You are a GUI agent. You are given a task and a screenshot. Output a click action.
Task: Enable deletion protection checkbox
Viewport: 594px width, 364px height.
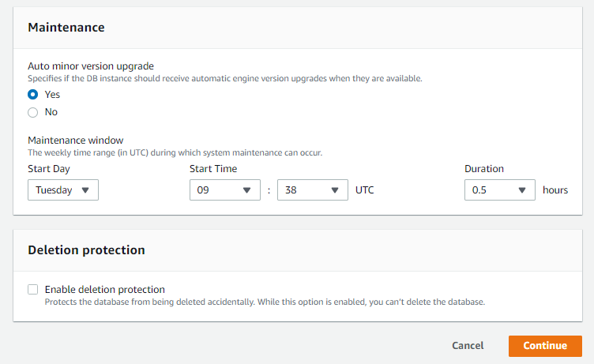(33, 289)
